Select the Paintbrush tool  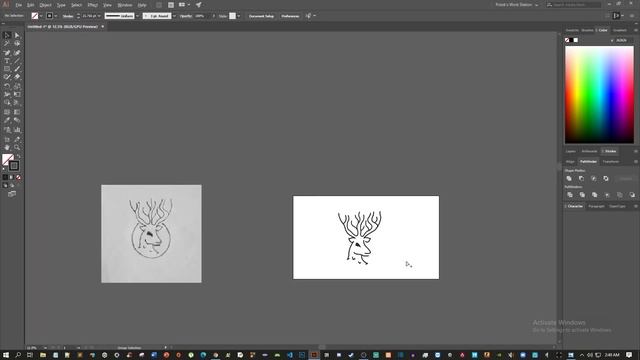tap(17, 69)
